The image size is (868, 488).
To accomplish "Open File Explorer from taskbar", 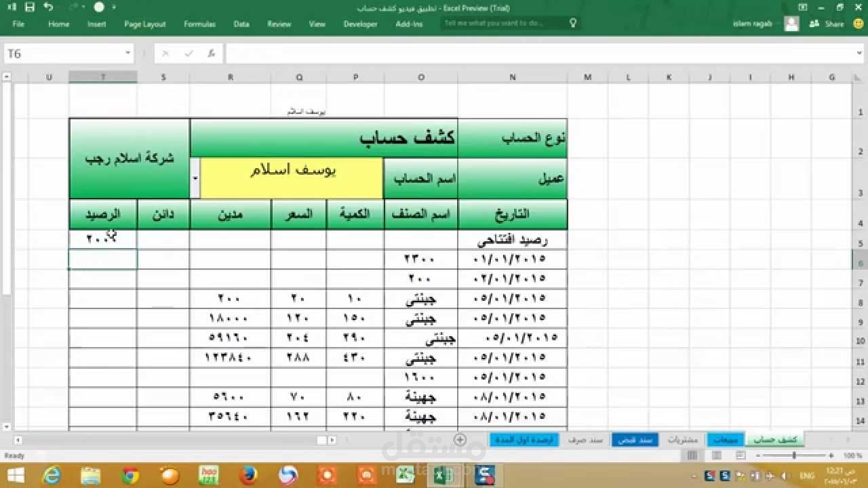I will point(91,475).
